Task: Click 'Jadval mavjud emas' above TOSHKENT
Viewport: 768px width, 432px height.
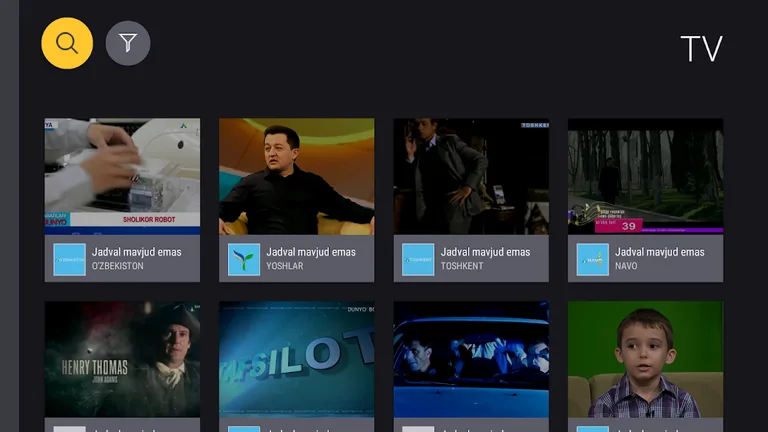Action: tap(485, 252)
